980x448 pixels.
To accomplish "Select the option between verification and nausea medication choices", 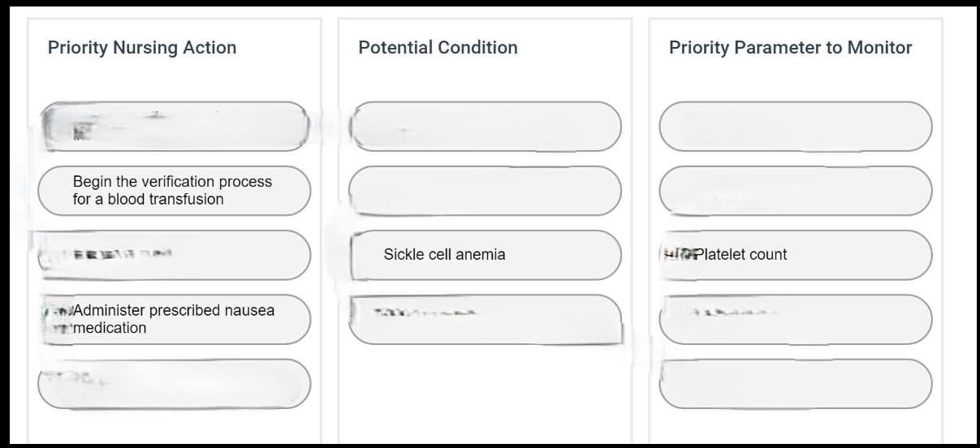I will [174, 255].
